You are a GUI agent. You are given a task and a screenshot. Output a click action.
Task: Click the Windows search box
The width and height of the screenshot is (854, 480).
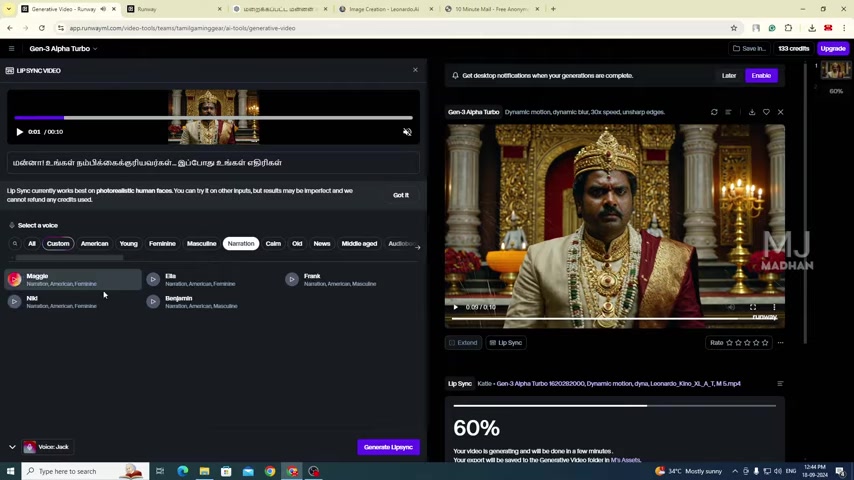click(85, 471)
